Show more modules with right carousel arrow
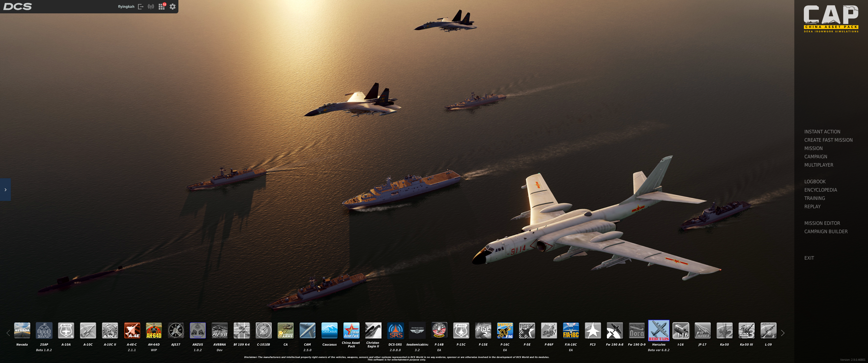The image size is (868, 363). [x=783, y=333]
